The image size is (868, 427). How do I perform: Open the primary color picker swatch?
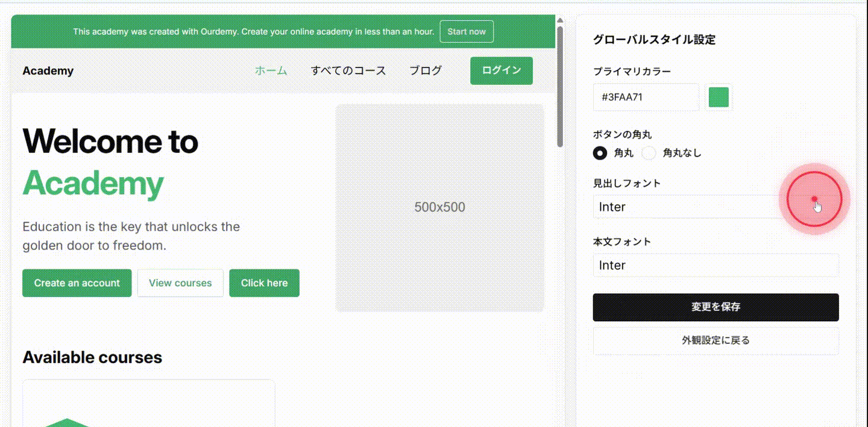(x=718, y=97)
